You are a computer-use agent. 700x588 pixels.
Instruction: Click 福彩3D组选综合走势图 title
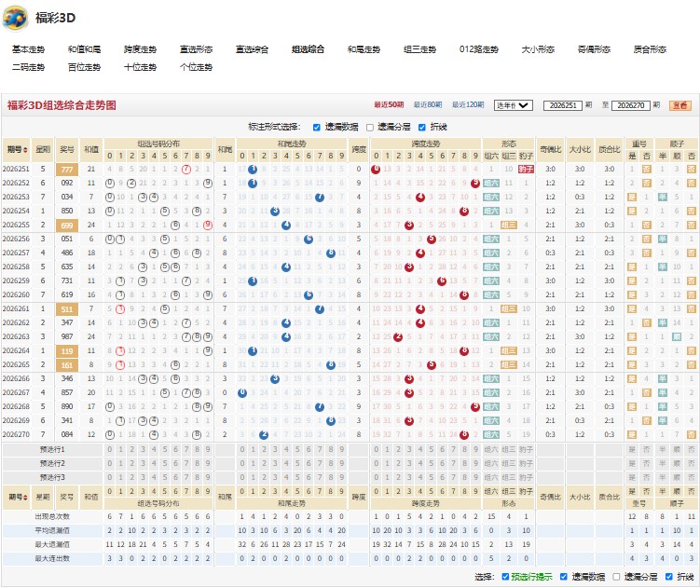click(62, 105)
